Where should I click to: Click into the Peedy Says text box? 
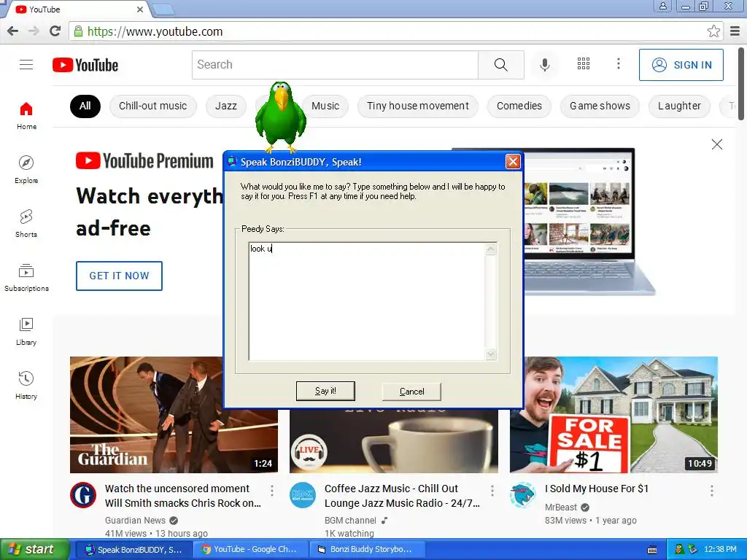[367, 301]
